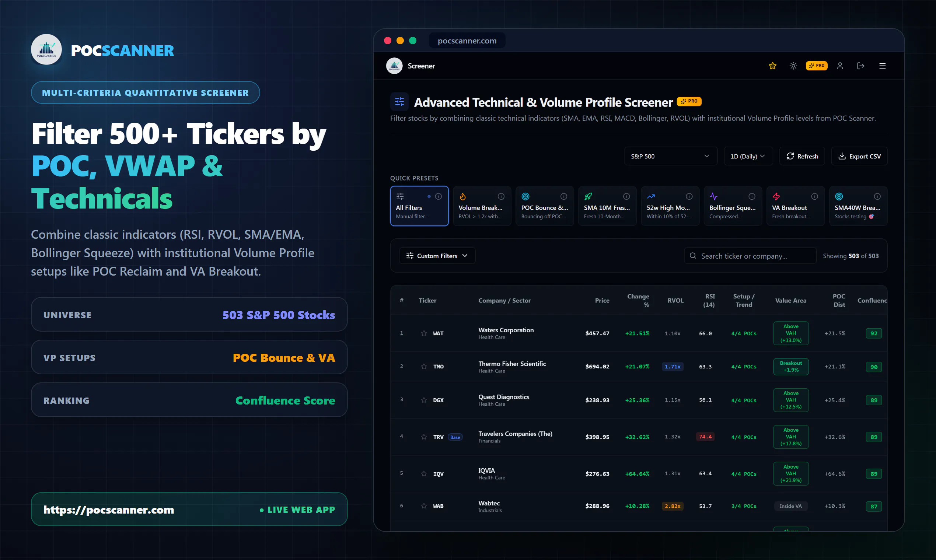Click the pocscanner.com address bar
Image resolution: width=936 pixels, height=560 pixels.
point(467,41)
